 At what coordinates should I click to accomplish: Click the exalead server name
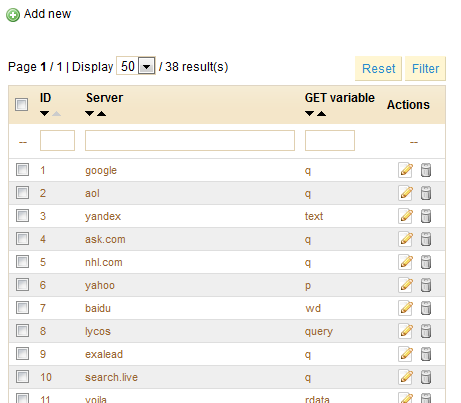(x=104, y=354)
